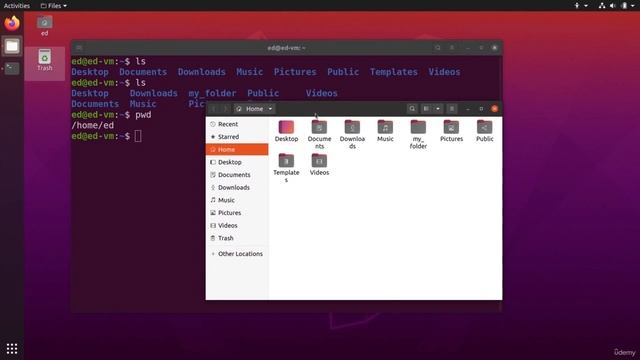Open Firefox from the dock
Viewport: 640px width, 360px height.
coord(12,23)
